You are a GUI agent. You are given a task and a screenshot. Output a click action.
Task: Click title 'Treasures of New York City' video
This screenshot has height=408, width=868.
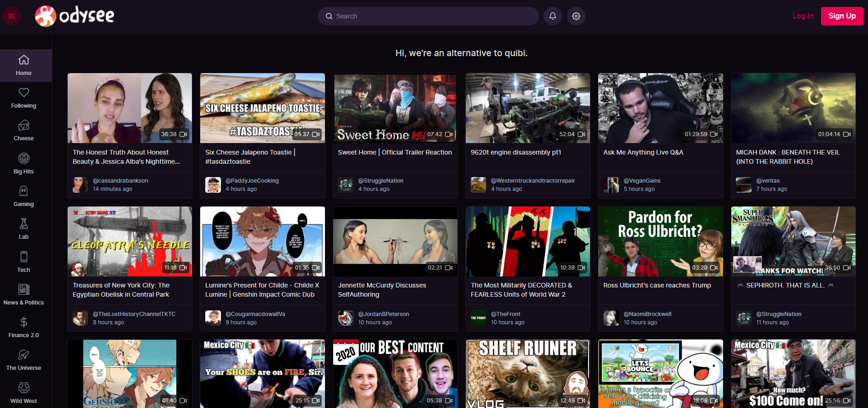click(121, 290)
